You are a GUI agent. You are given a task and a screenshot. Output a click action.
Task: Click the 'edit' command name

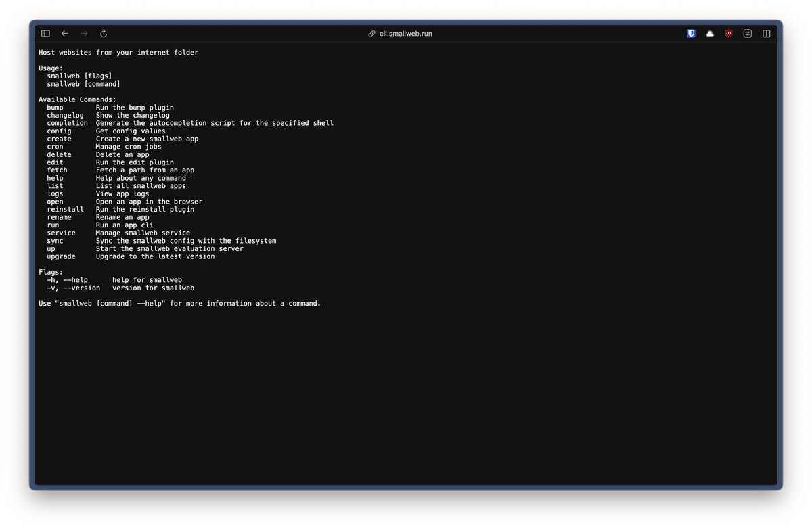(x=55, y=162)
